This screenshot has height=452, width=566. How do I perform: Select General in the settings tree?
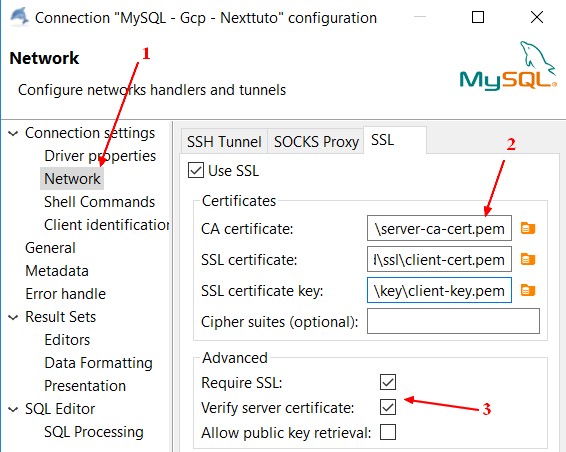[x=50, y=248]
